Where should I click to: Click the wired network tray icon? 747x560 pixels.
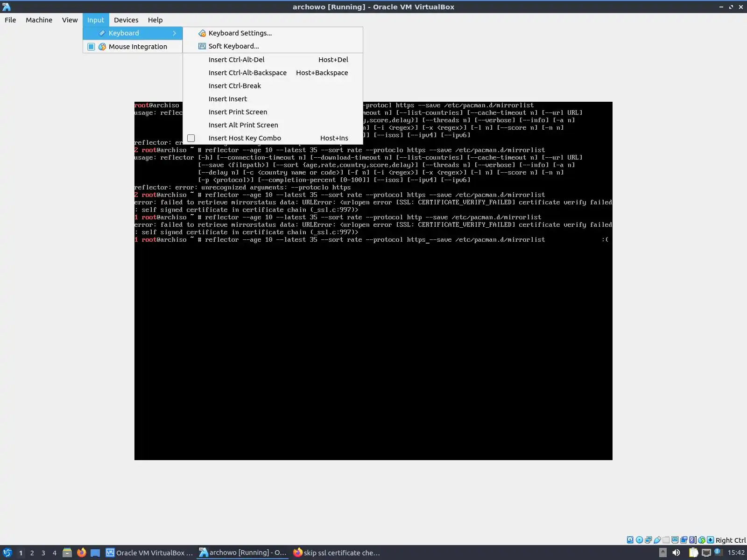(x=706, y=553)
